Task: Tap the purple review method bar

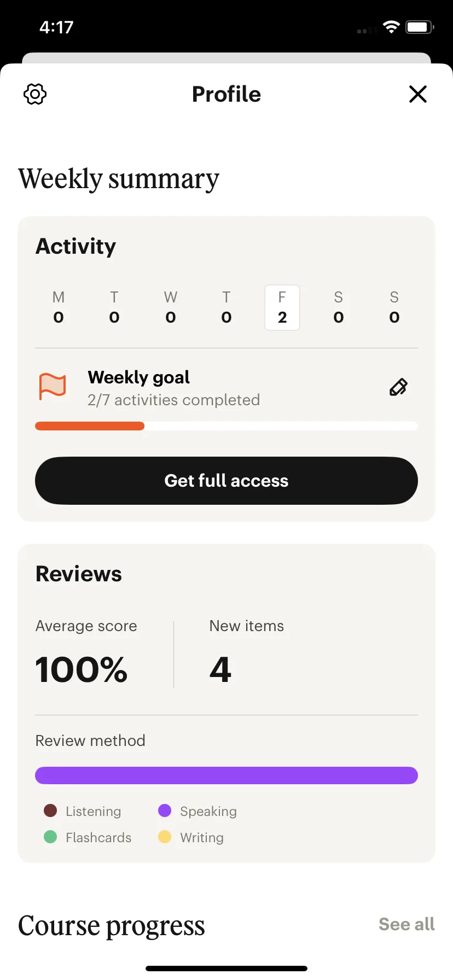Action: (x=226, y=775)
